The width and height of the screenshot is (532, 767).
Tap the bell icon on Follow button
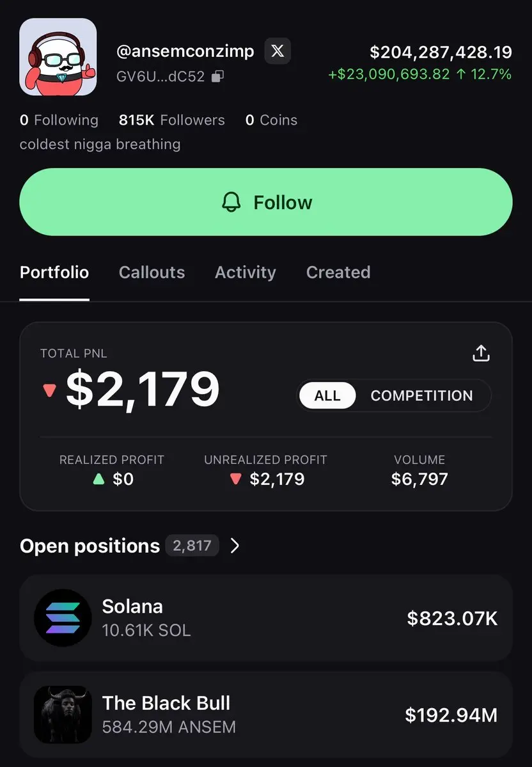231,202
